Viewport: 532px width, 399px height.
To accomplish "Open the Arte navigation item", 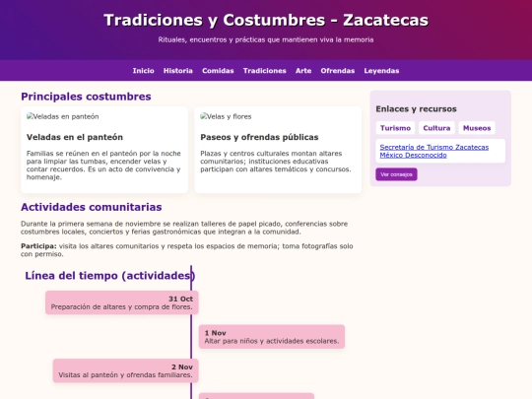I will [303, 71].
